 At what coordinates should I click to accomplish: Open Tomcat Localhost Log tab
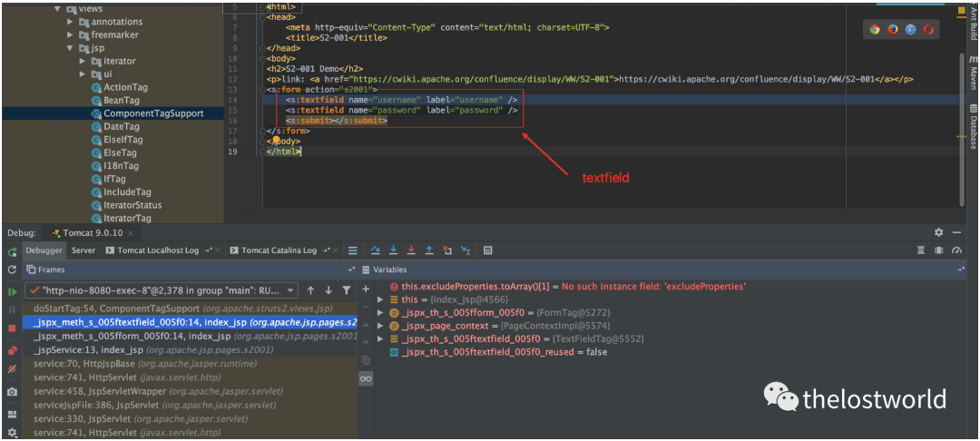click(162, 250)
